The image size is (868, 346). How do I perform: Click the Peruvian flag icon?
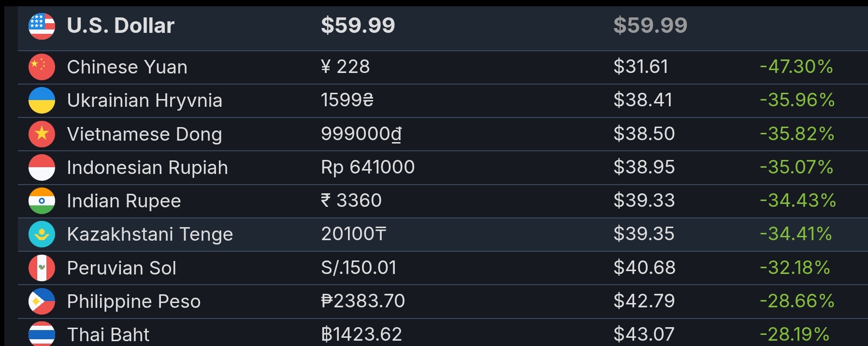[42, 268]
